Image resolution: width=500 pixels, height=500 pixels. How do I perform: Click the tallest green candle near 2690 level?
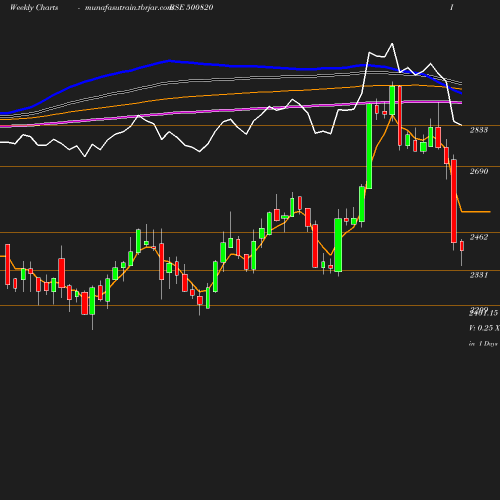[369, 146]
